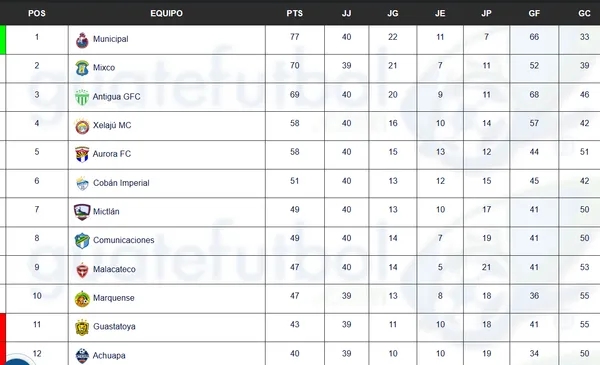This screenshot has width=600, height=365.
Task: Select the Antigua GFC green striped crest
Action: click(82, 97)
